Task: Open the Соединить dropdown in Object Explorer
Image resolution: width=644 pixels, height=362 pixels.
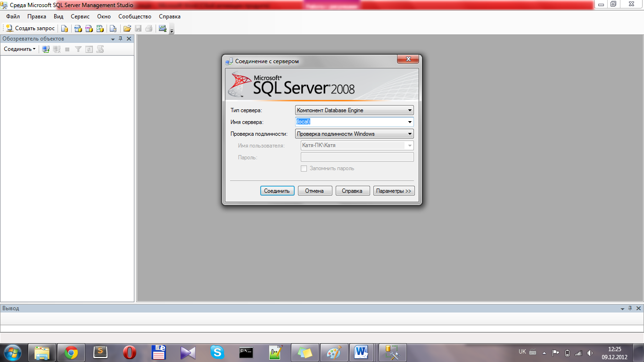Action: [x=19, y=49]
